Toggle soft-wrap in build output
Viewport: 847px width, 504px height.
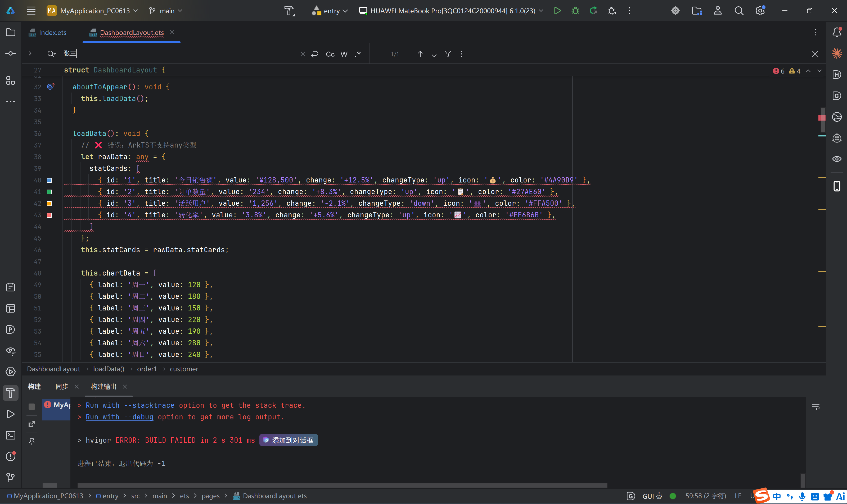point(816,407)
